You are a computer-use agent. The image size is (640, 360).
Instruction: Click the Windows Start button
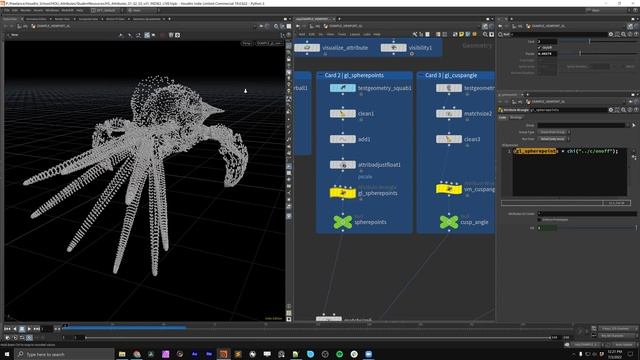pos(7,354)
